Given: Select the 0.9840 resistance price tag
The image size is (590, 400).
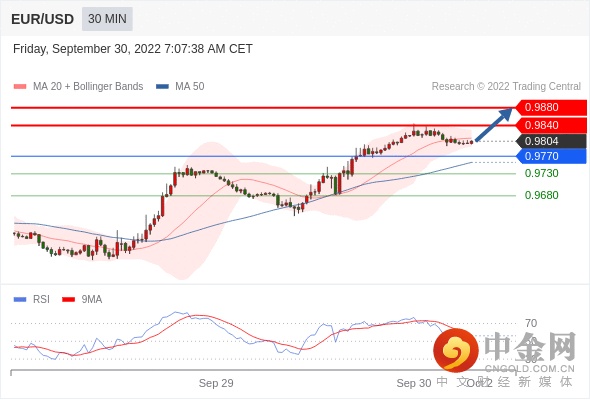Looking at the screenshot, I should tap(551, 125).
